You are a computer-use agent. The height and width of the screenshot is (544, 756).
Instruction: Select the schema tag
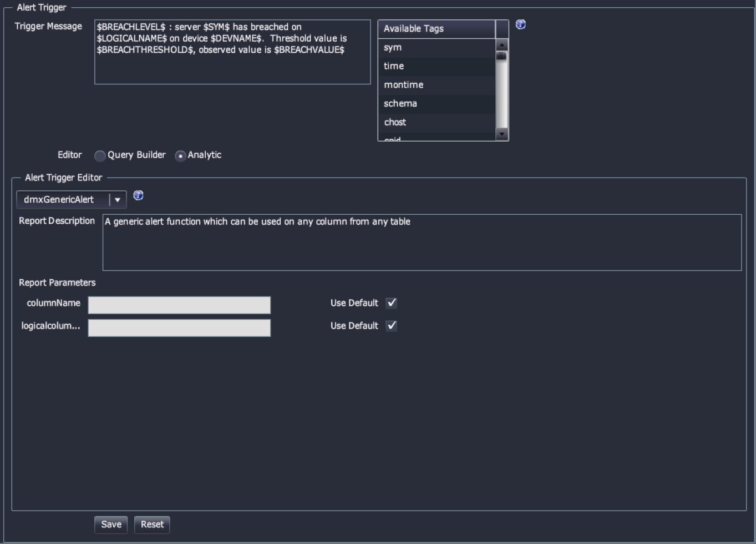tap(437, 104)
